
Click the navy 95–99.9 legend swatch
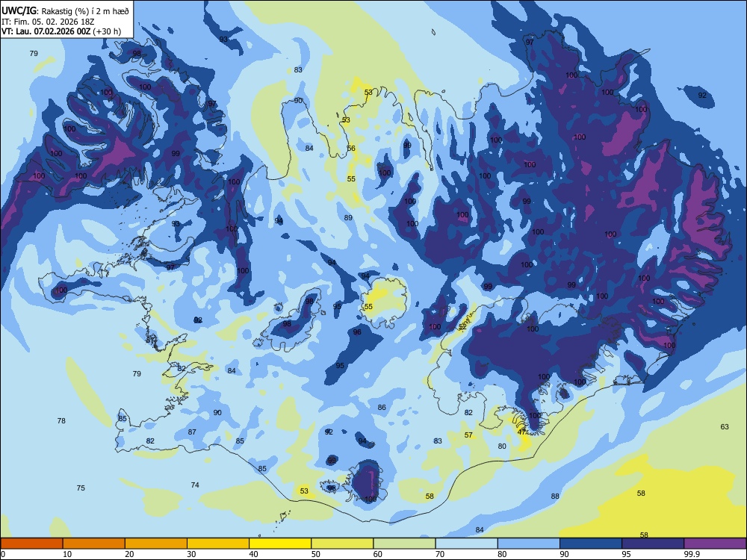click(653, 544)
